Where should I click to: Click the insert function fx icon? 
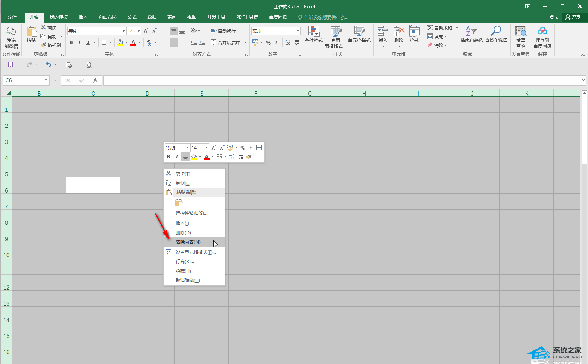click(95, 80)
